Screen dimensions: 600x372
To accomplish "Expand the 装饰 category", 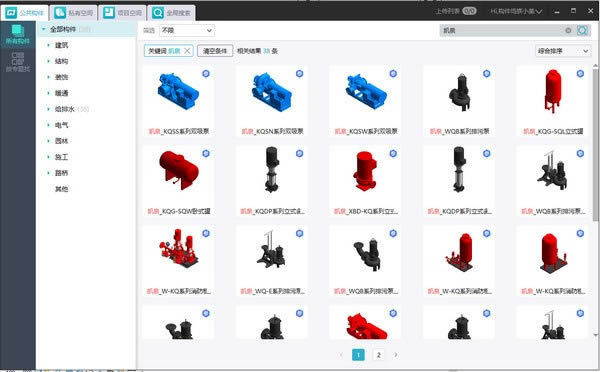I will pyautogui.click(x=49, y=77).
